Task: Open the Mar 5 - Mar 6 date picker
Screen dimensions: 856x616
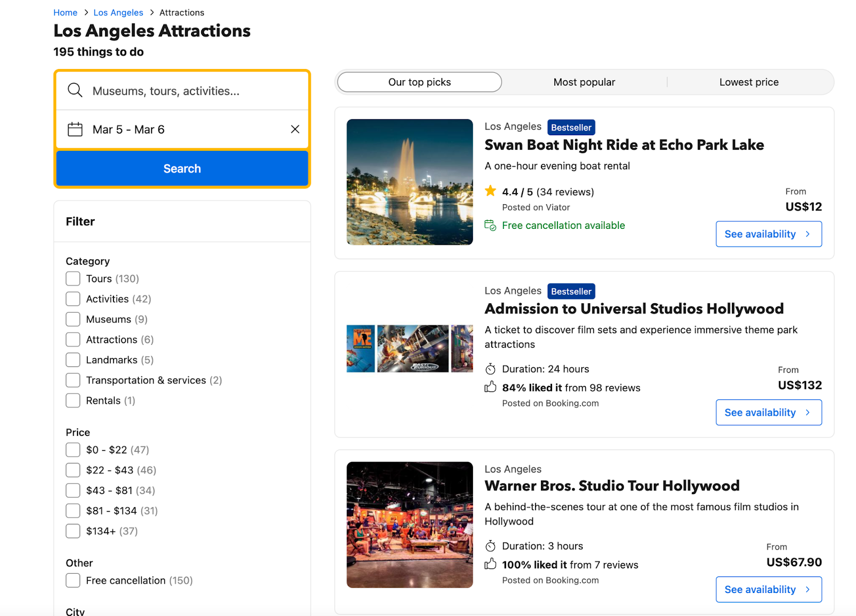Action: coord(182,129)
